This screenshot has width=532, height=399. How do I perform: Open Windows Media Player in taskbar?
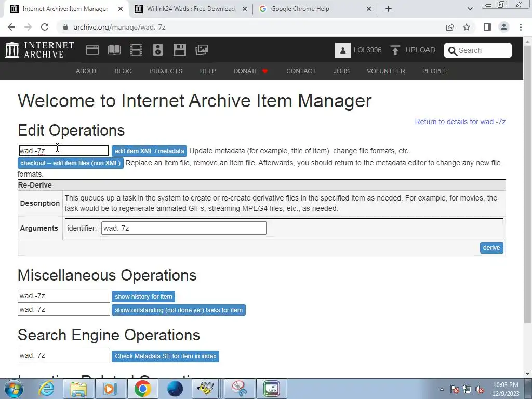[x=110, y=389]
